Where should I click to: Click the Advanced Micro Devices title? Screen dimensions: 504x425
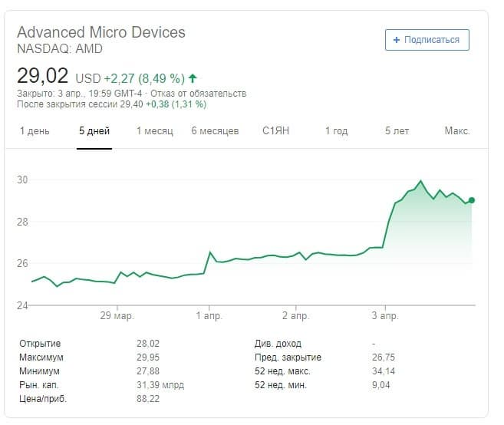pyautogui.click(x=101, y=32)
